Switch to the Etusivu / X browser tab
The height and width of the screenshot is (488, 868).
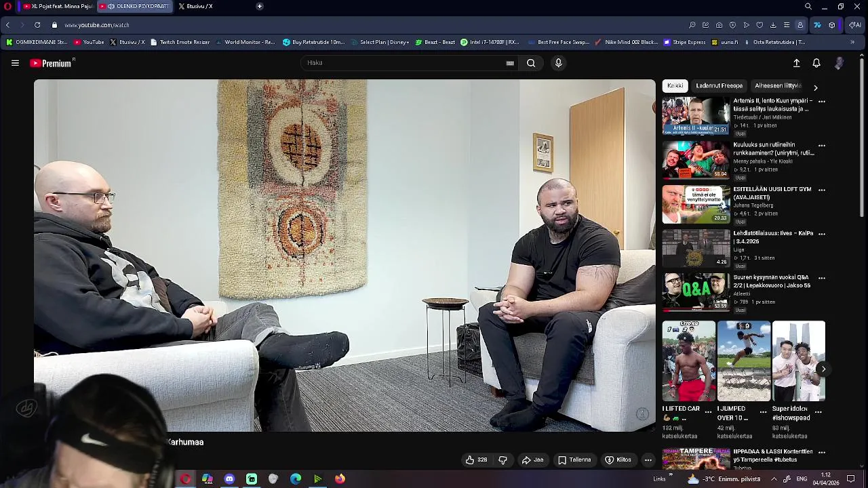pyautogui.click(x=195, y=6)
